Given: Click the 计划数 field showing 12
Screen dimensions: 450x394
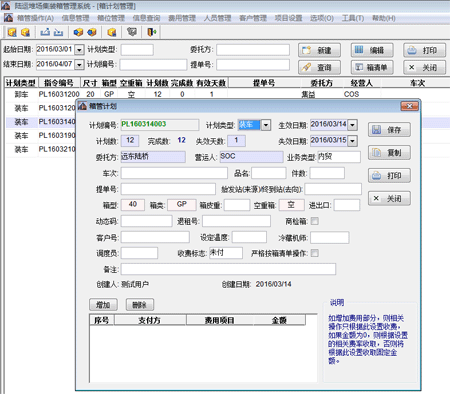Looking at the screenshot, I should (130, 141).
